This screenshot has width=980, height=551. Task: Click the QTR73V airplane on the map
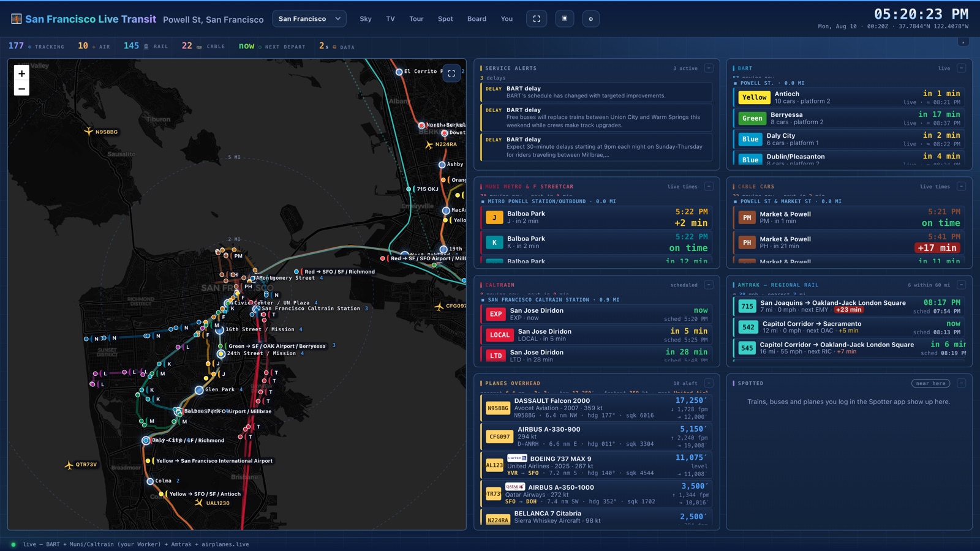point(69,465)
